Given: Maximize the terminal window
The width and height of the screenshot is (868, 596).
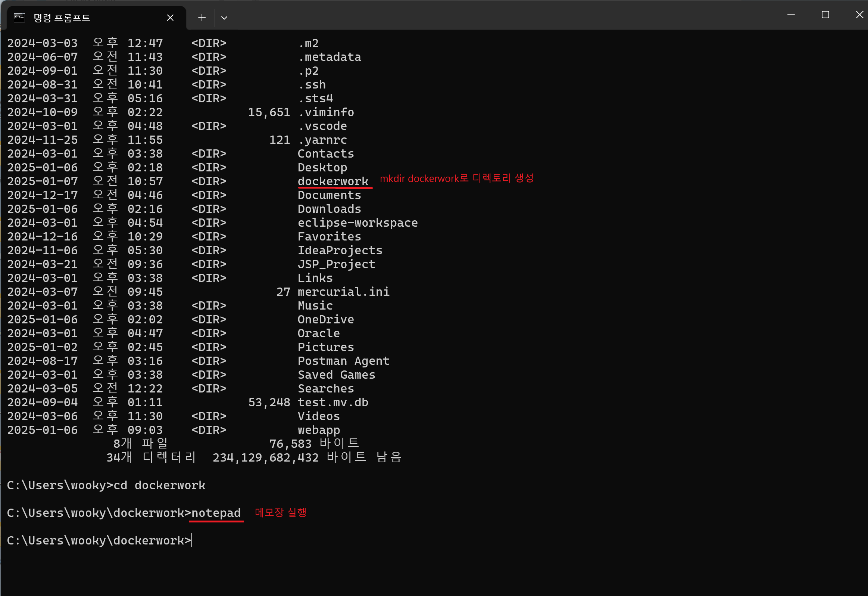Looking at the screenshot, I should pyautogui.click(x=825, y=15).
